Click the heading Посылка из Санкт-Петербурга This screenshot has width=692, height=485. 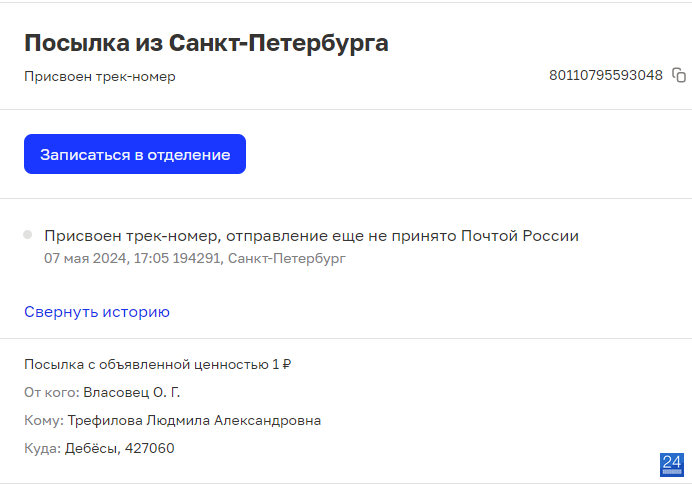pos(206,43)
